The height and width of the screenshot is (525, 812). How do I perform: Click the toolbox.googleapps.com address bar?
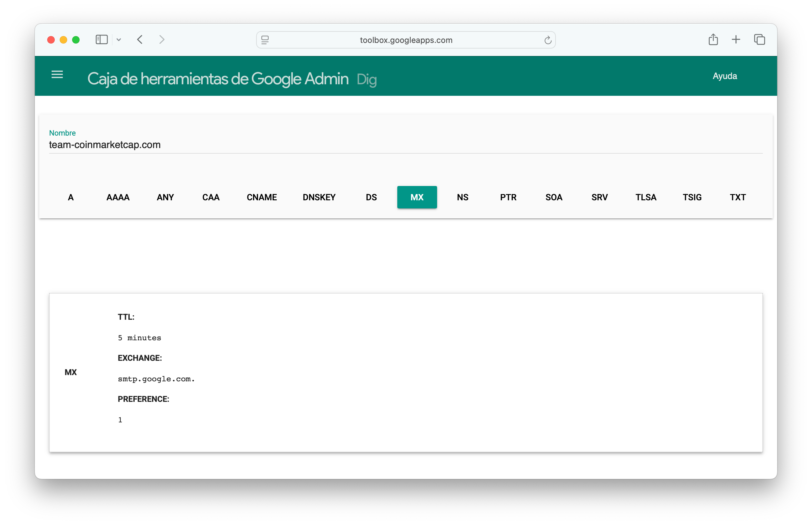point(405,40)
